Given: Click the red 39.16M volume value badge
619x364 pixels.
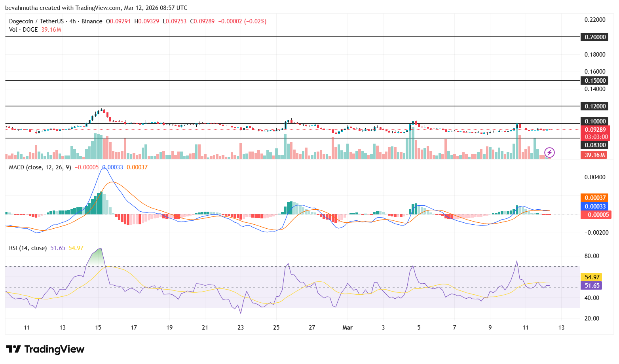Looking at the screenshot, I should coord(594,155).
